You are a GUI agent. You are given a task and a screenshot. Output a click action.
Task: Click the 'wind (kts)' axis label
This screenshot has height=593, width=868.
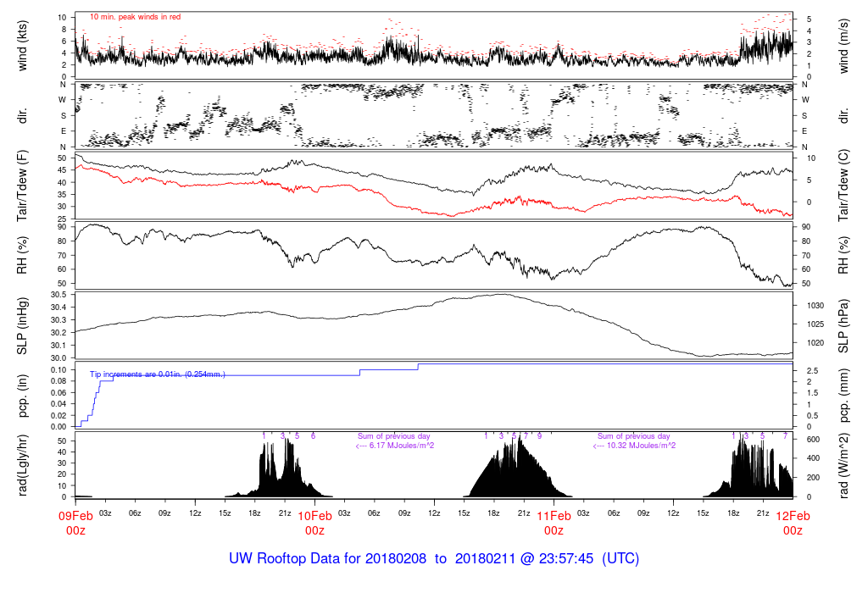22,46
